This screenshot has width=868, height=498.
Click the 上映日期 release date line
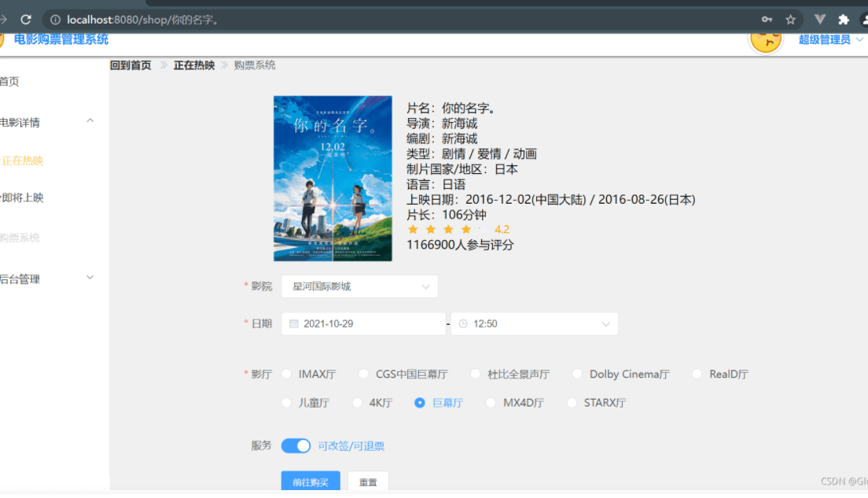pos(551,199)
